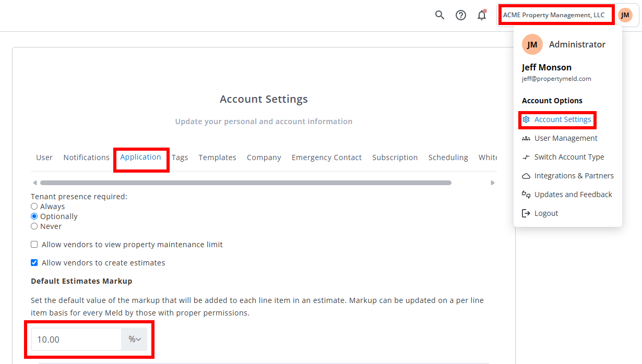Open the notifications bell icon
Screen dimensions: 642x364
click(x=482, y=15)
